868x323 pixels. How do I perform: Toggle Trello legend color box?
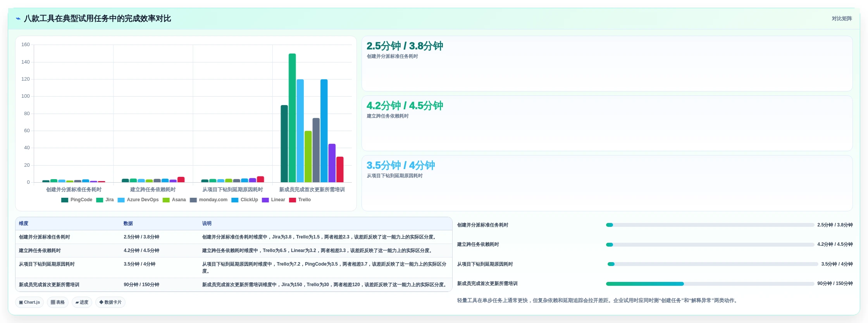coord(293,200)
